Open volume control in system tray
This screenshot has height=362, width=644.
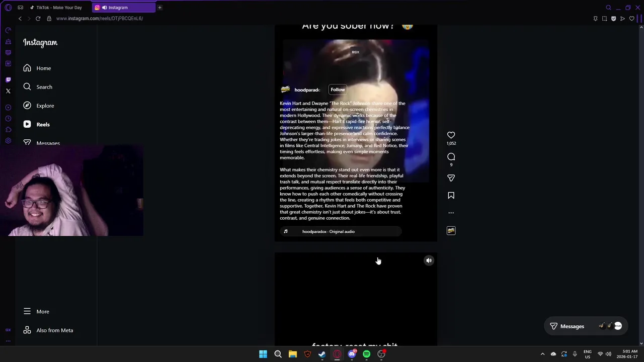(x=608, y=354)
